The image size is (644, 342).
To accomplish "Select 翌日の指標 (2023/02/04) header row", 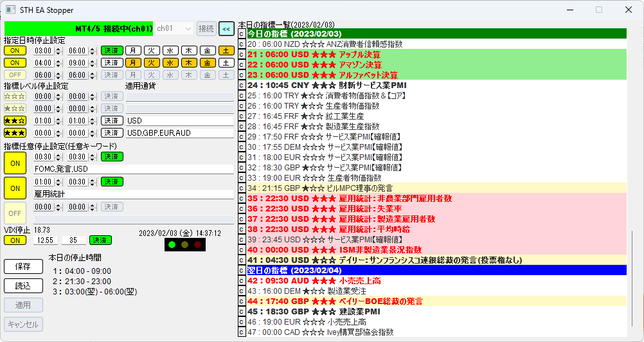I will coord(436,270).
